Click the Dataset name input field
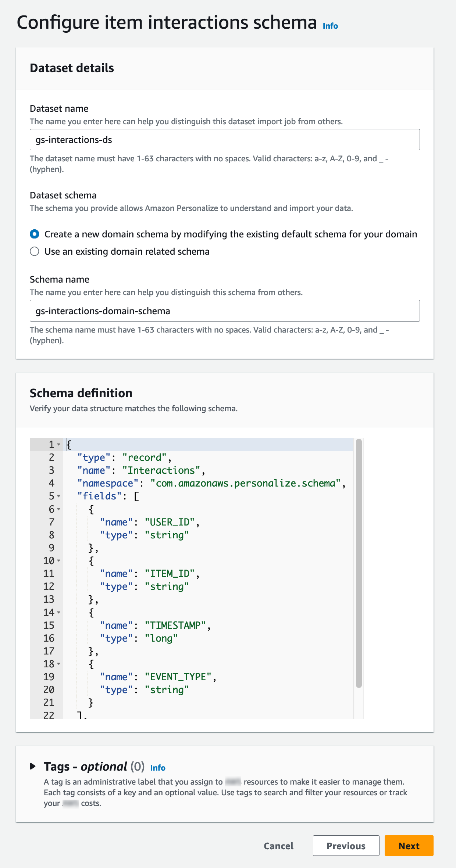This screenshot has height=868, width=456. (x=224, y=140)
